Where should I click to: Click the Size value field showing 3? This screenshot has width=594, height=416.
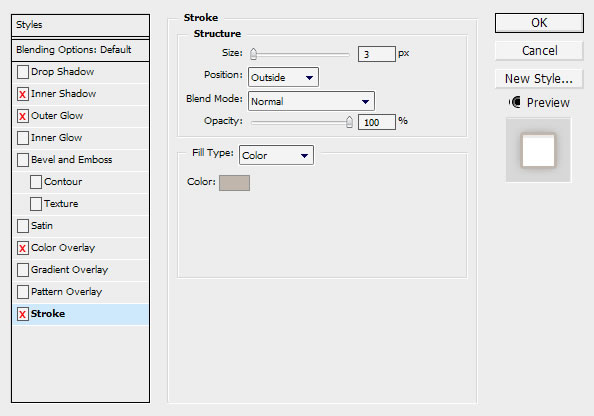[x=377, y=54]
